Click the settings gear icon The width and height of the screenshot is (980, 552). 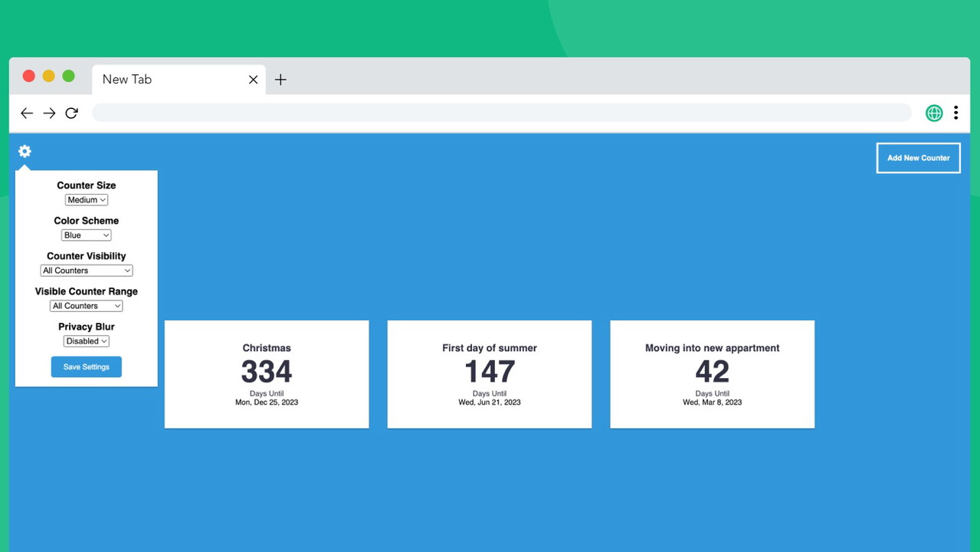coord(25,151)
